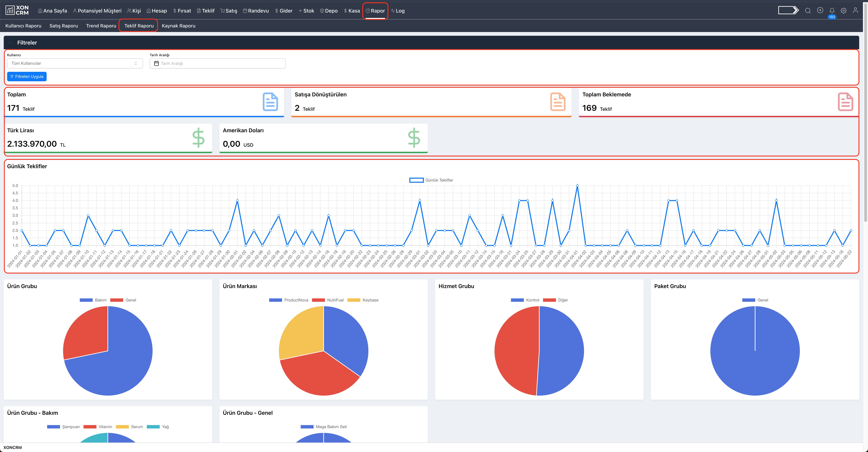
Task: Click the 2.133.970,00 TL amount
Action: tap(36, 144)
